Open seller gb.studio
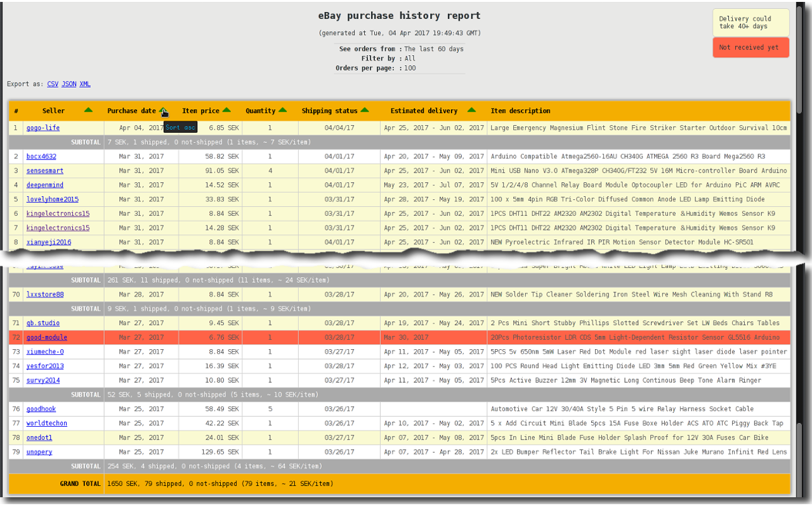812x508 pixels. (43, 323)
